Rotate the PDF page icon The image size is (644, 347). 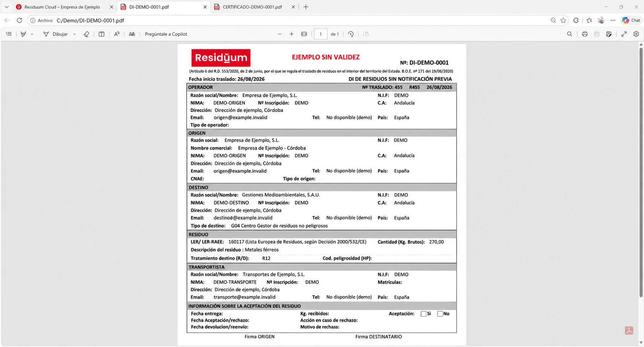(x=351, y=34)
